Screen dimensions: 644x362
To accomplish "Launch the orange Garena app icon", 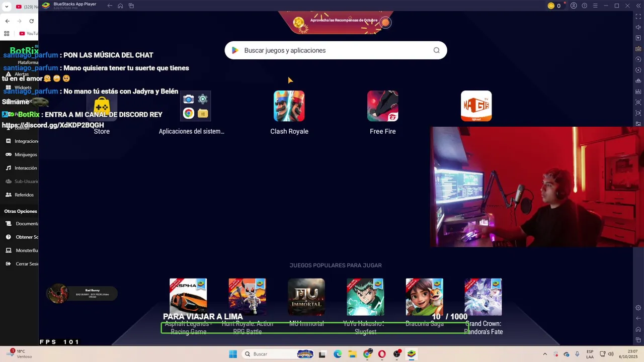I will click(476, 106).
